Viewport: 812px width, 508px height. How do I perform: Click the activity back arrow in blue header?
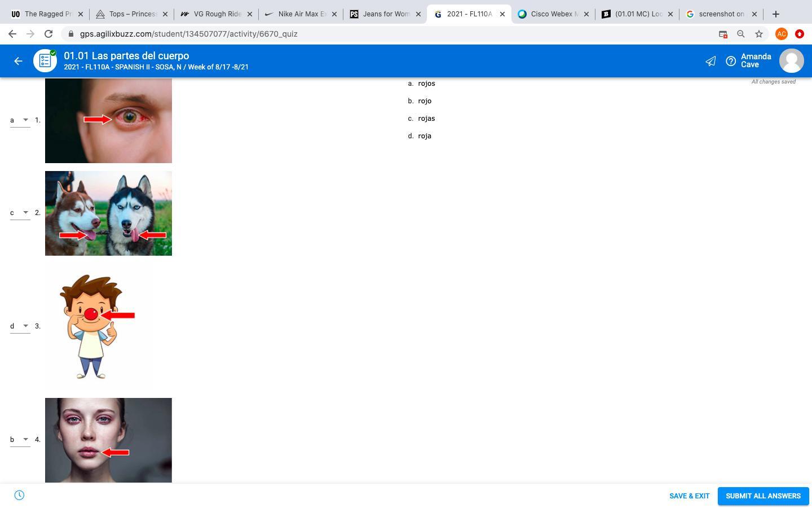pyautogui.click(x=18, y=61)
